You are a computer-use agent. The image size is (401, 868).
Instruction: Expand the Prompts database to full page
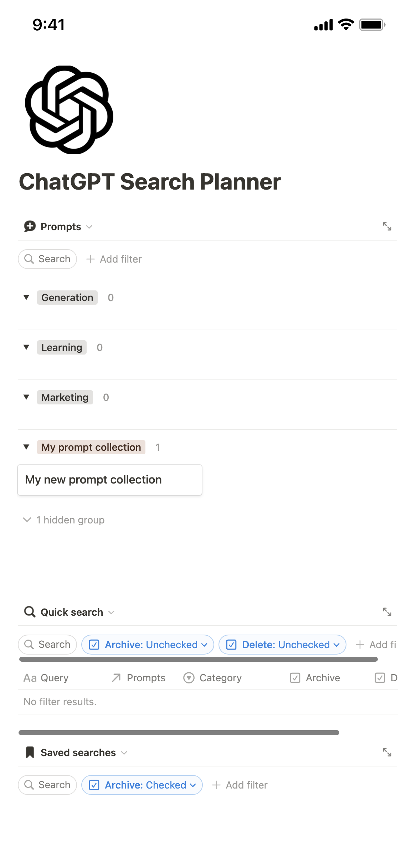point(387,227)
